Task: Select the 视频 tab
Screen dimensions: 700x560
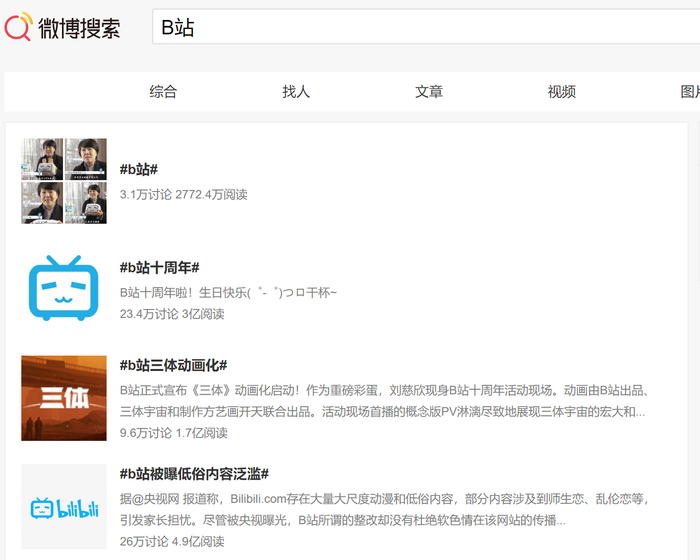Action: [x=562, y=92]
